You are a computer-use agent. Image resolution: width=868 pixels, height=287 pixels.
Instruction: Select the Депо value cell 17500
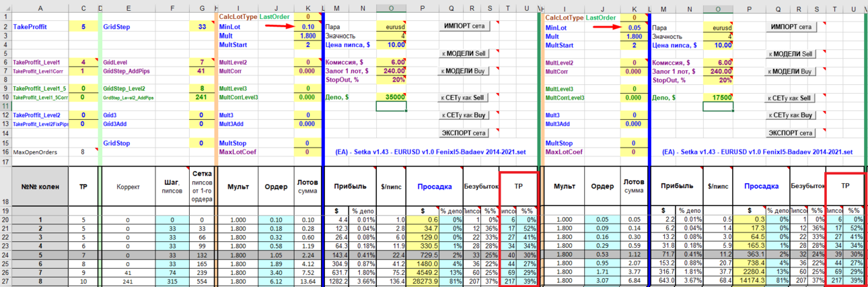719,98
